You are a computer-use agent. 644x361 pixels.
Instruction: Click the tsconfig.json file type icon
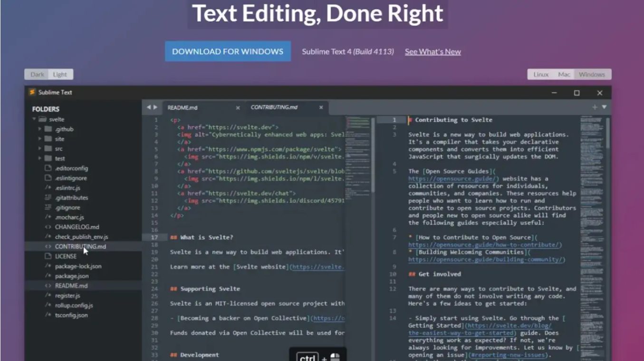pos(48,315)
